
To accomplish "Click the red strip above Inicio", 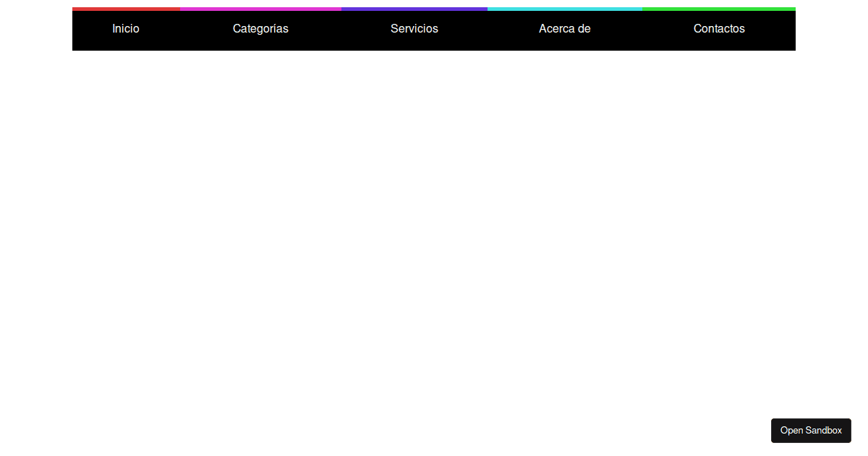I will 126,9.
